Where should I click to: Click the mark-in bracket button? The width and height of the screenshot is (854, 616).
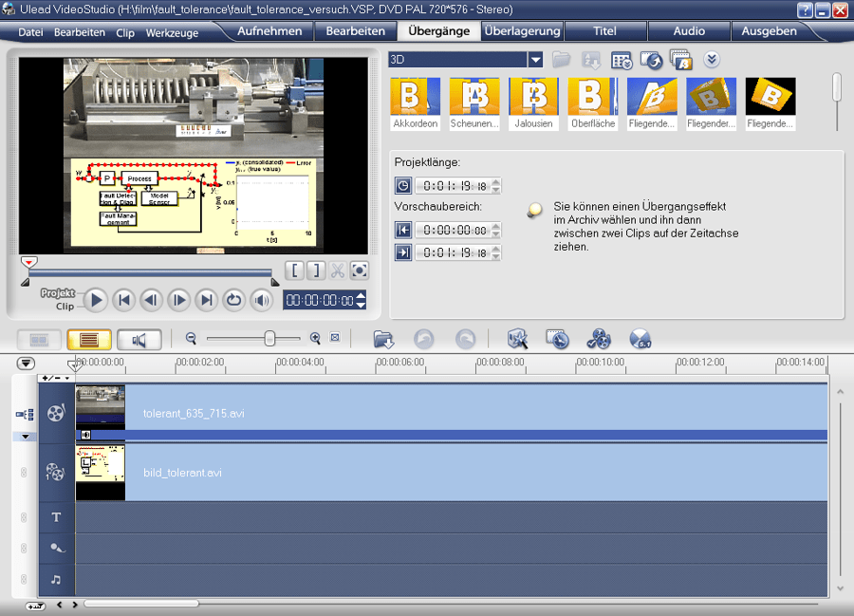pyautogui.click(x=294, y=271)
